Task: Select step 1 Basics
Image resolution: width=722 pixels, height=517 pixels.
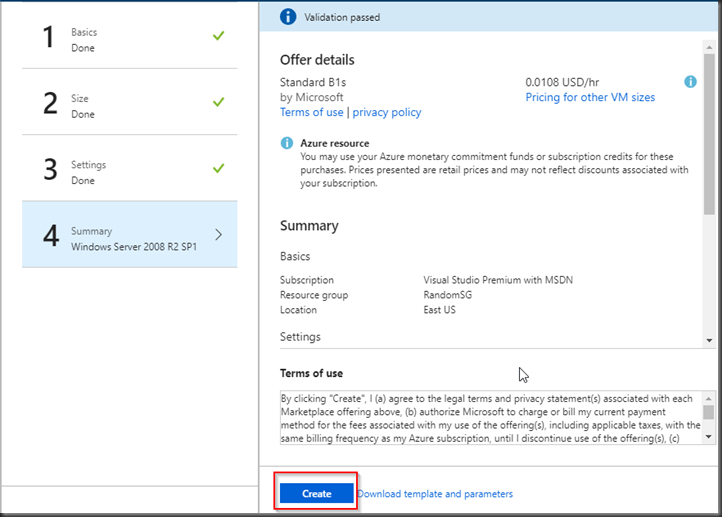Action: [x=129, y=39]
